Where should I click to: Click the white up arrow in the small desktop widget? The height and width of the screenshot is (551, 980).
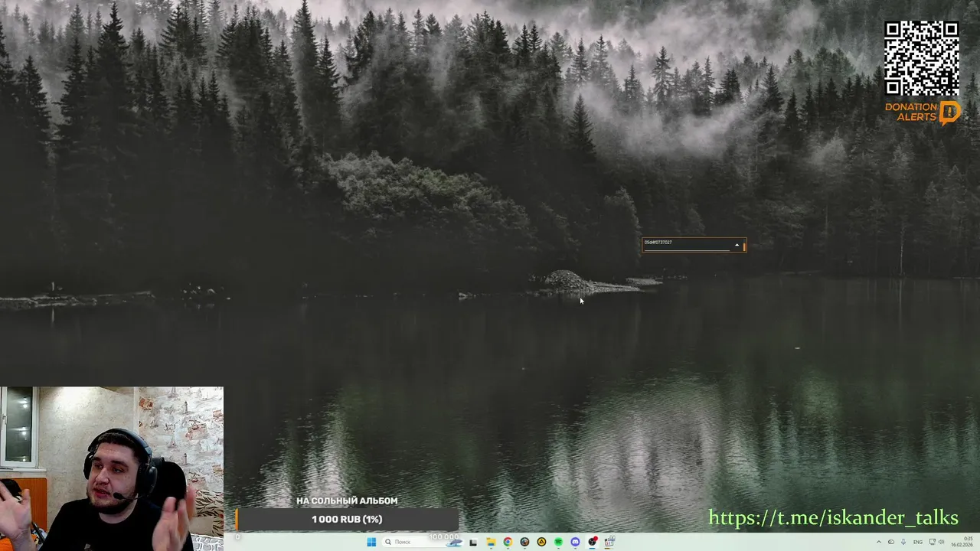(737, 246)
